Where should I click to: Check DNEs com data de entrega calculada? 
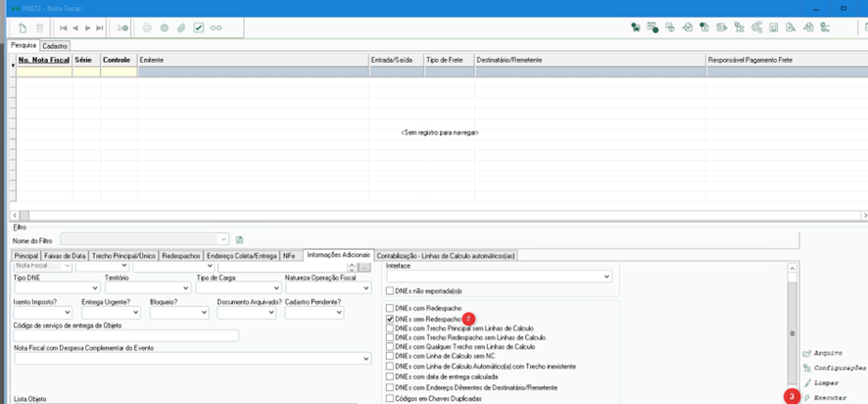coord(390,377)
